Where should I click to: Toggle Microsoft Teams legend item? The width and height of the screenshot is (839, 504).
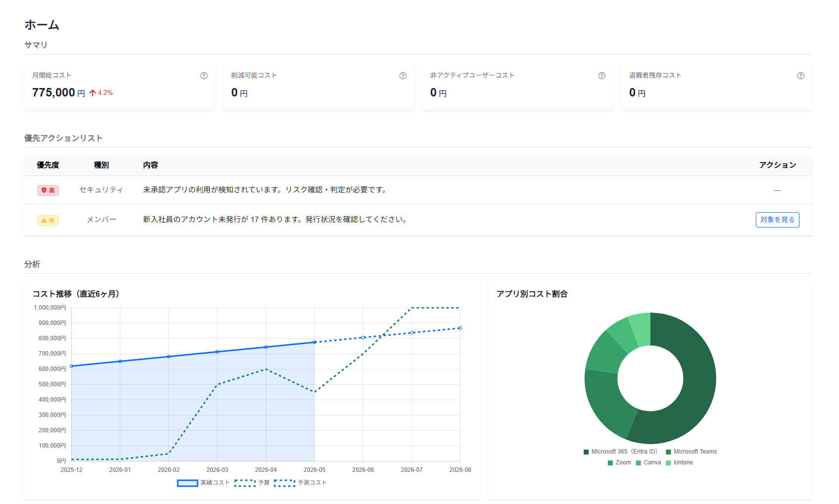pos(691,452)
